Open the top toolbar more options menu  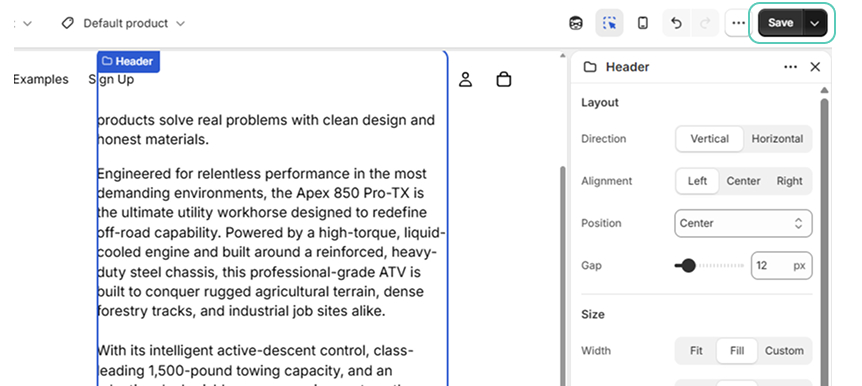[738, 23]
